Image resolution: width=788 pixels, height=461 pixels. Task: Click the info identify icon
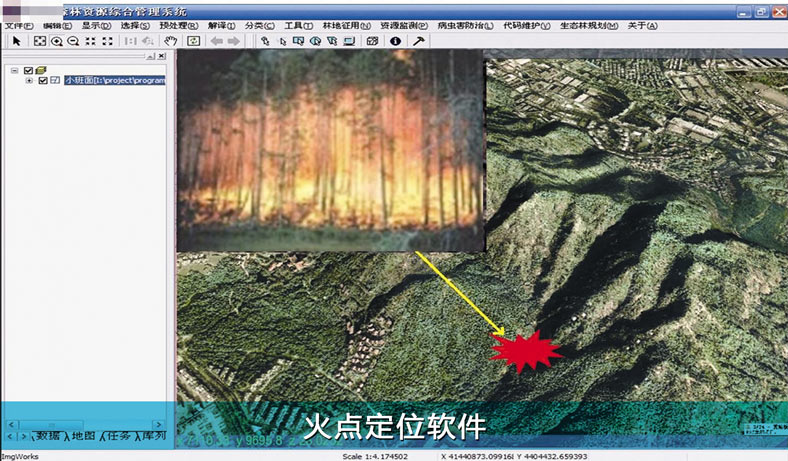tap(395, 41)
